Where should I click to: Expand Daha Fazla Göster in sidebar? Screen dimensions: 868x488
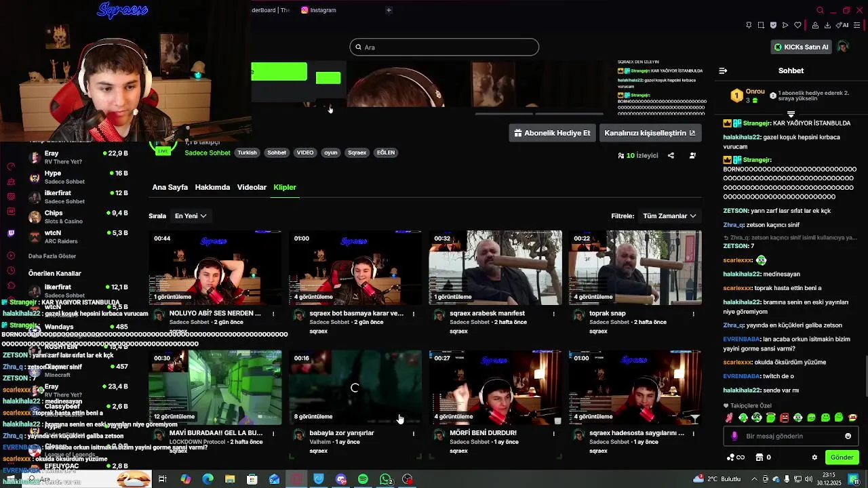[x=52, y=256]
